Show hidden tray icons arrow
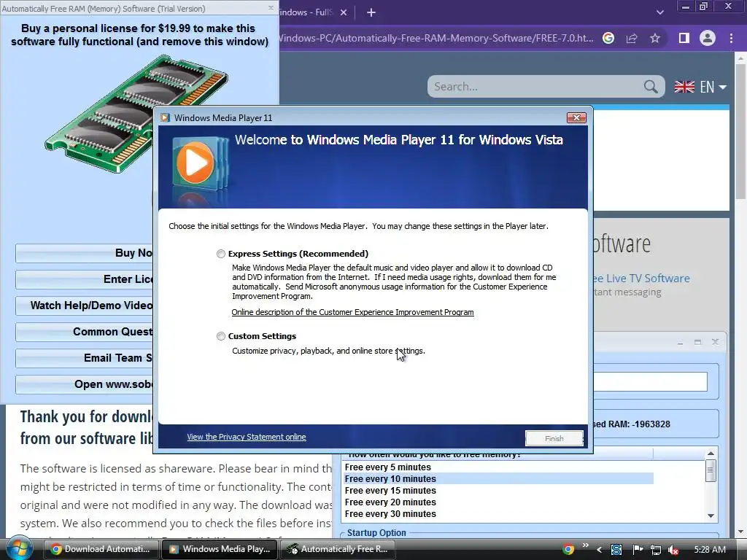 click(x=600, y=550)
